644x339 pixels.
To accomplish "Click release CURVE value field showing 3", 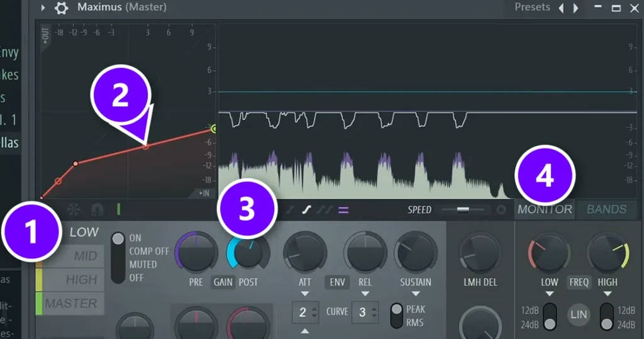I will pyautogui.click(x=365, y=313).
